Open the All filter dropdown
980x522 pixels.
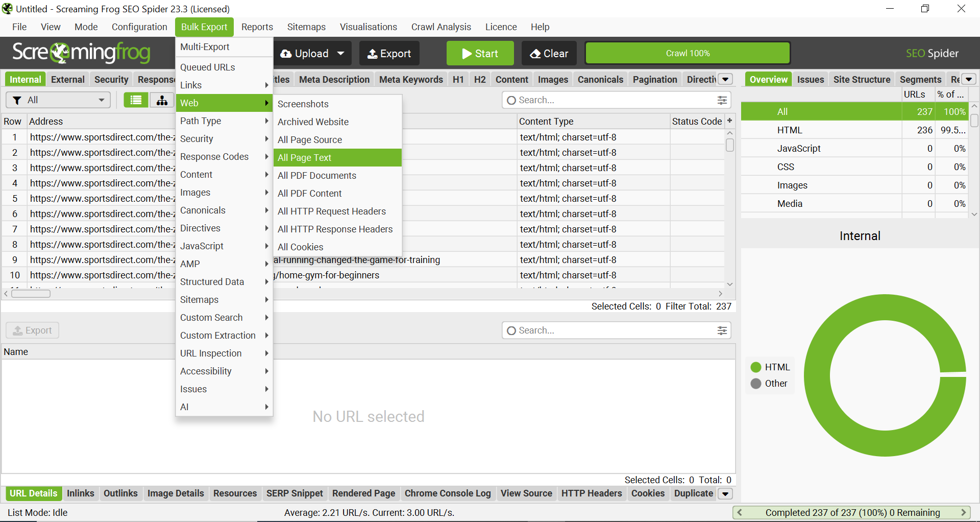(x=58, y=100)
